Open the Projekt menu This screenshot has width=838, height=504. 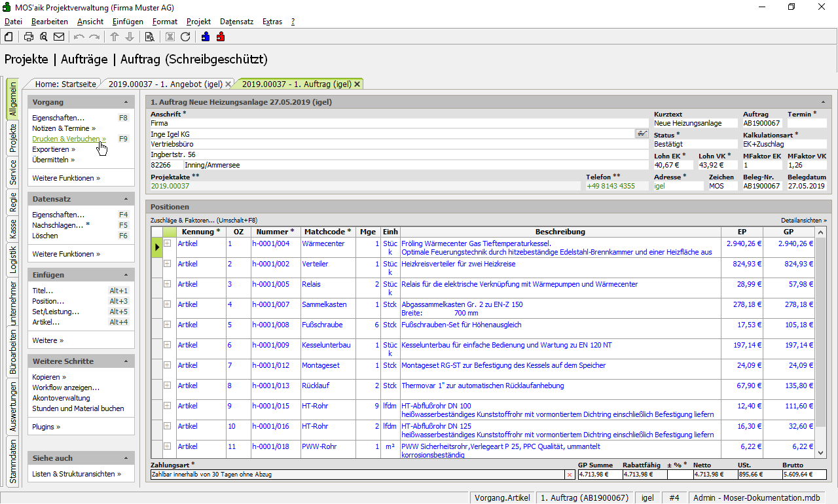(x=198, y=22)
